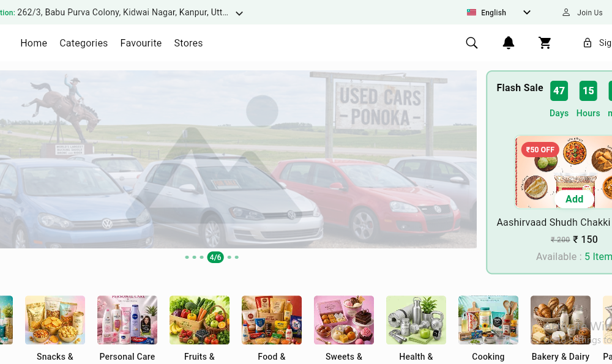Screen dimensions: 612x364
Task: Open the English language dropdown arrow
Action: tap(526, 12)
